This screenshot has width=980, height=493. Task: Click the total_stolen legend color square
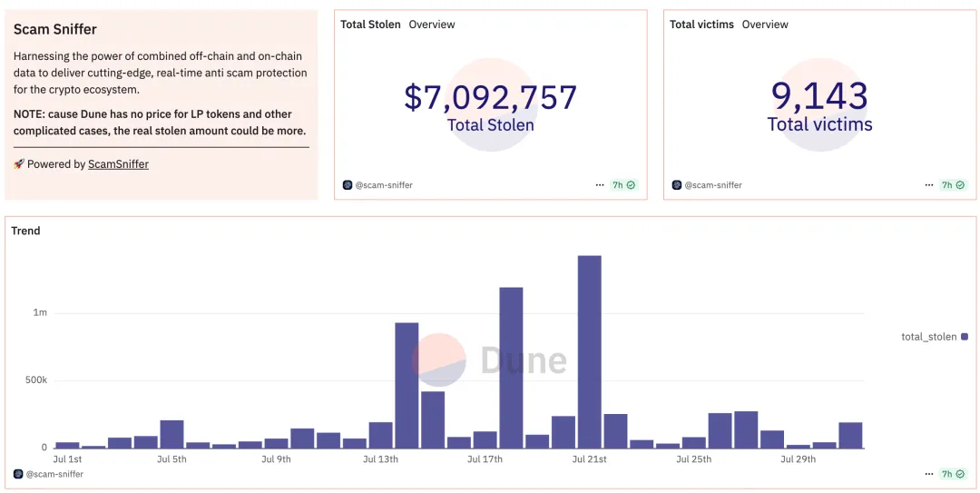(x=964, y=337)
